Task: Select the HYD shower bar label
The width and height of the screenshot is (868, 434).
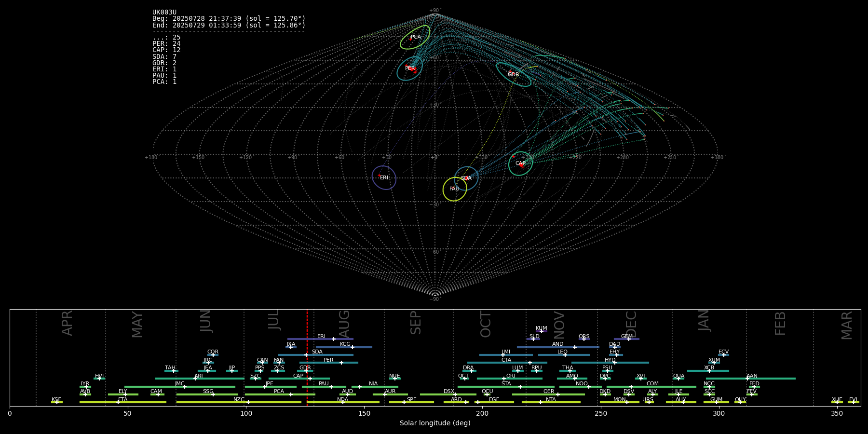Action: (x=610, y=360)
